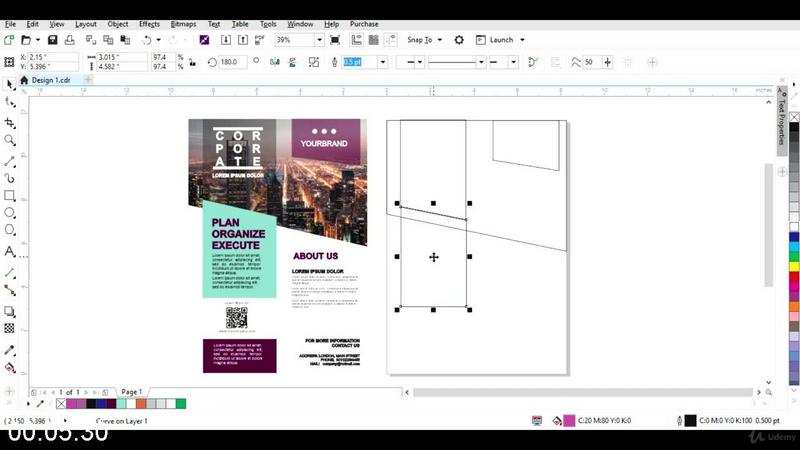Switch to the Design 1.cdr tab
800x450 pixels.
51,80
